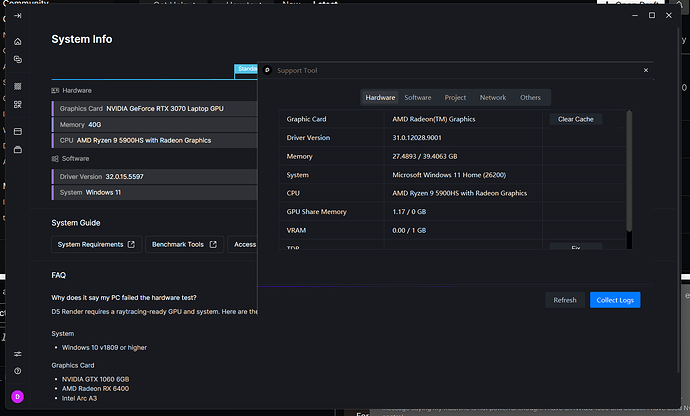Open the four-squares widget sidebar icon

point(18,104)
